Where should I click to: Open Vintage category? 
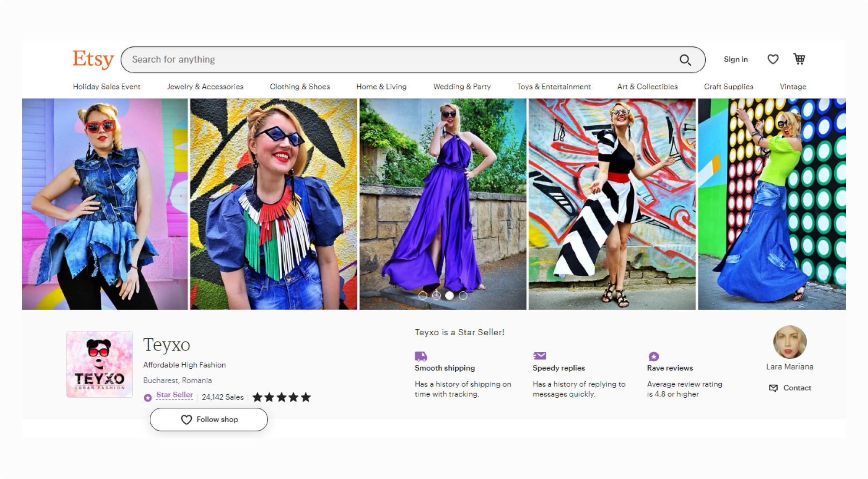click(x=793, y=86)
